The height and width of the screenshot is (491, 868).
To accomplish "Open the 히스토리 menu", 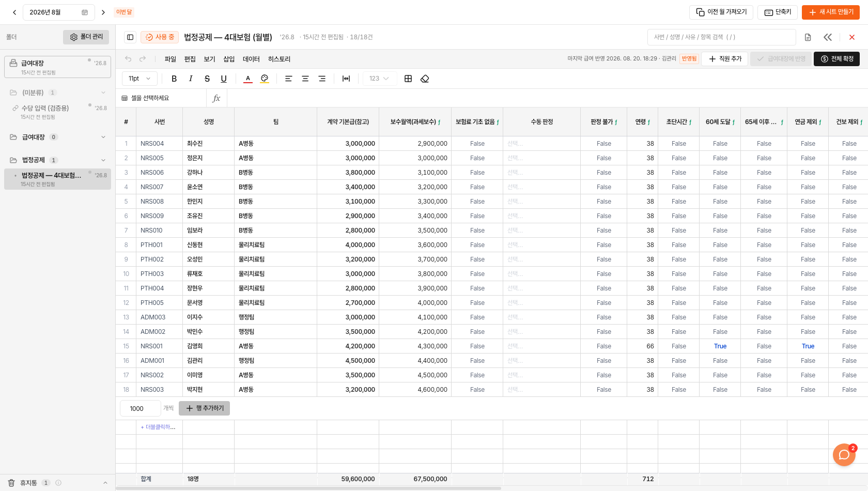I will point(279,59).
